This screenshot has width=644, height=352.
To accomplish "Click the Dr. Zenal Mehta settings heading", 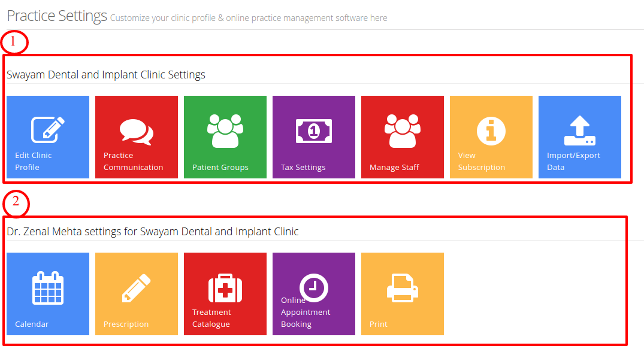I will (152, 232).
